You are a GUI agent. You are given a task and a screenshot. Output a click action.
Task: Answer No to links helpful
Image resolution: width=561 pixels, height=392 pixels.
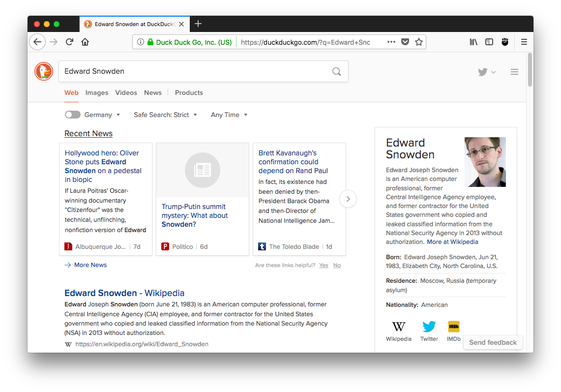point(337,265)
